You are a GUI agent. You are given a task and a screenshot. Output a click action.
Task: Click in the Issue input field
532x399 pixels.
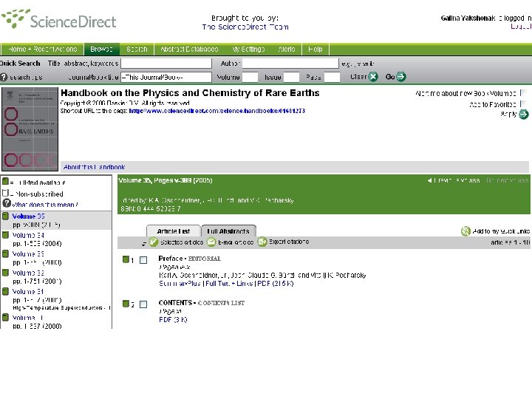[291, 78]
